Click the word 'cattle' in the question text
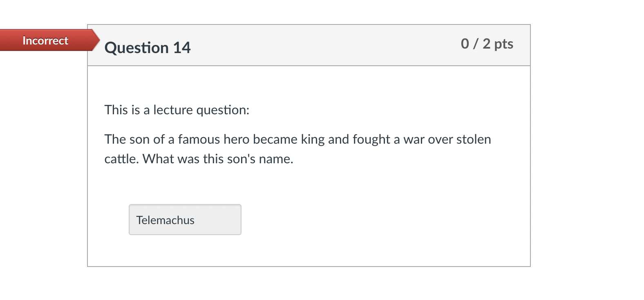The height and width of the screenshot is (300, 644). [x=120, y=159]
